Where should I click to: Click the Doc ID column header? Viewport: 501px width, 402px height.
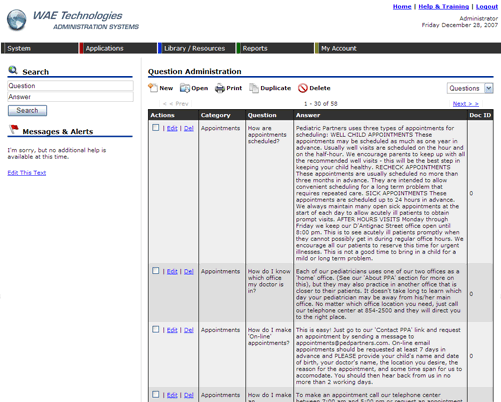click(x=480, y=115)
